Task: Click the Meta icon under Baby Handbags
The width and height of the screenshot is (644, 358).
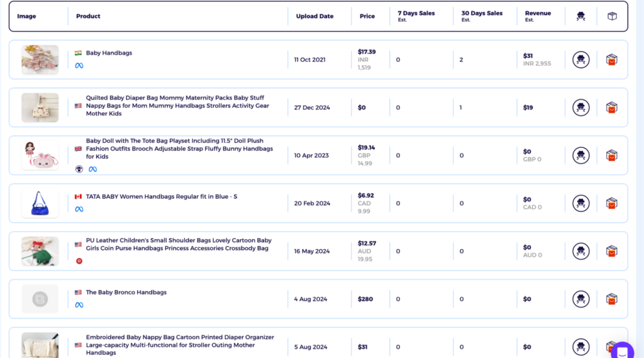Action: point(79,66)
